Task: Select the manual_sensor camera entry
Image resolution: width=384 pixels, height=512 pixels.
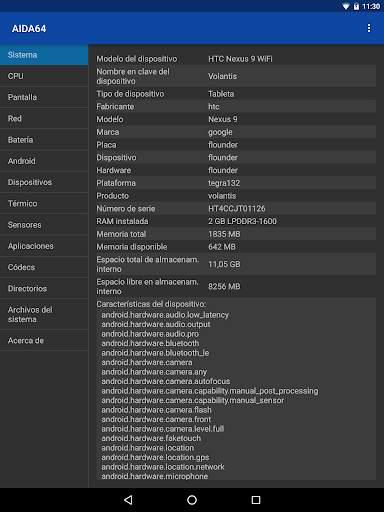Action: click(193, 400)
